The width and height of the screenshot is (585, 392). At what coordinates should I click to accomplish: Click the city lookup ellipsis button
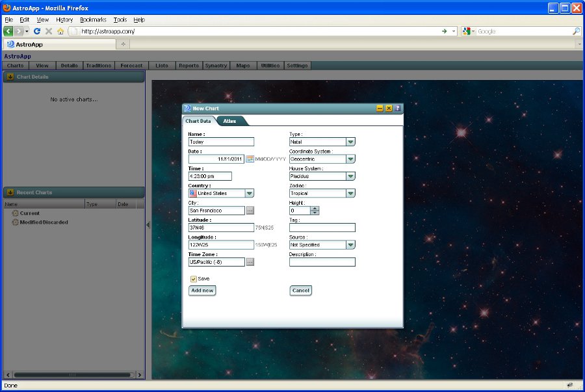tap(250, 211)
